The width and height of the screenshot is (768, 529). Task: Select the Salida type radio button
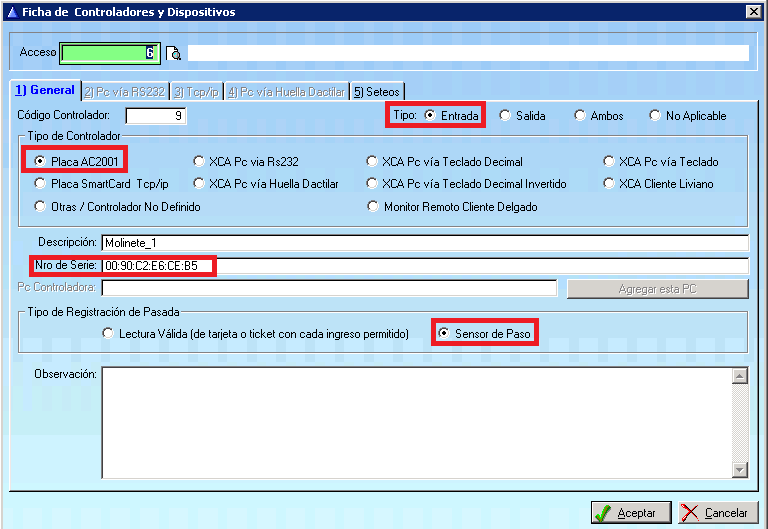[x=505, y=116]
